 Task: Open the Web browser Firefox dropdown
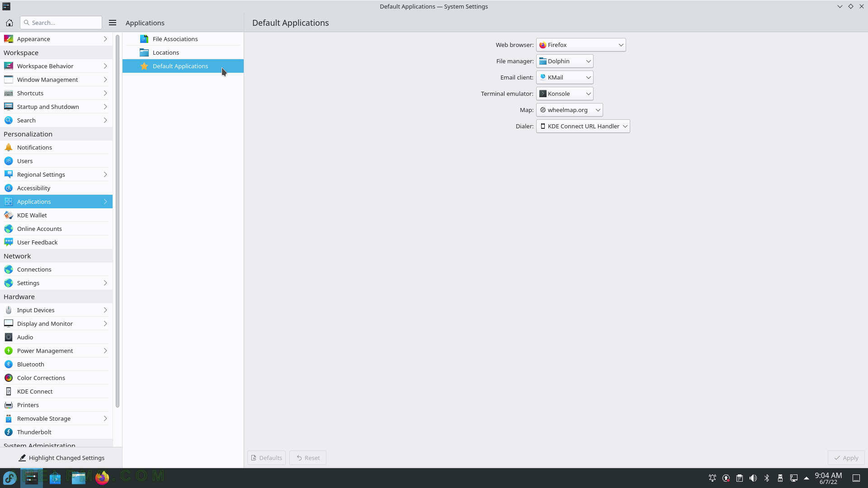click(x=581, y=45)
